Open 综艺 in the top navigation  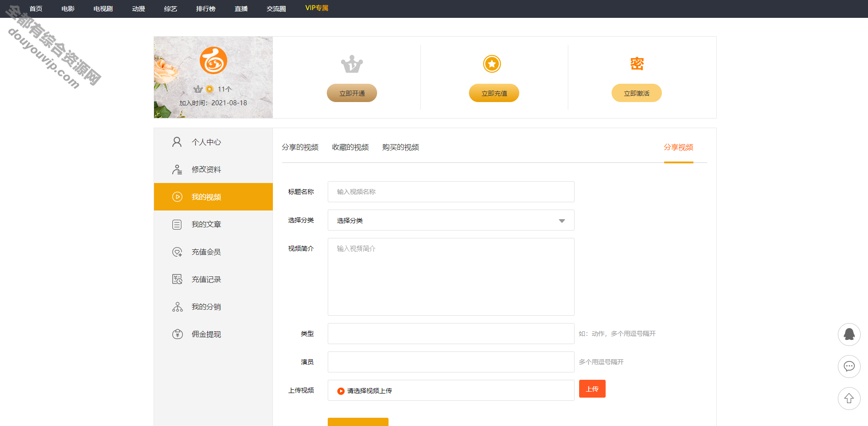point(170,9)
